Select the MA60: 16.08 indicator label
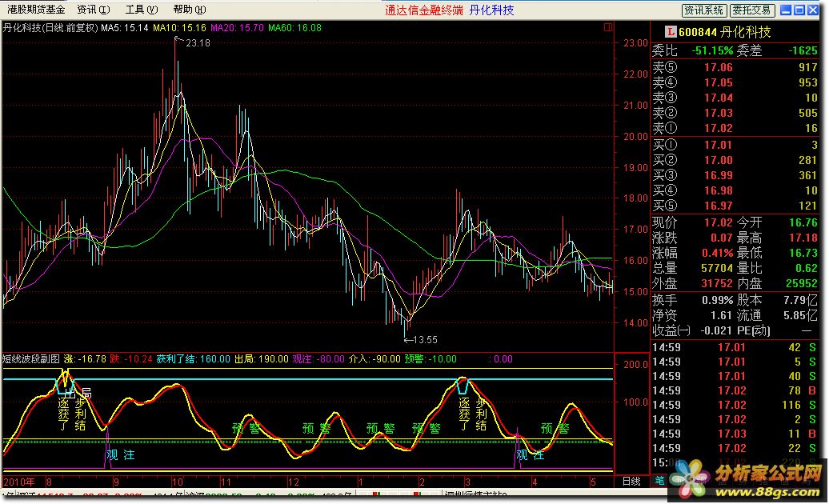The width and height of the screenshot is (829, 504). click(294, 27)
